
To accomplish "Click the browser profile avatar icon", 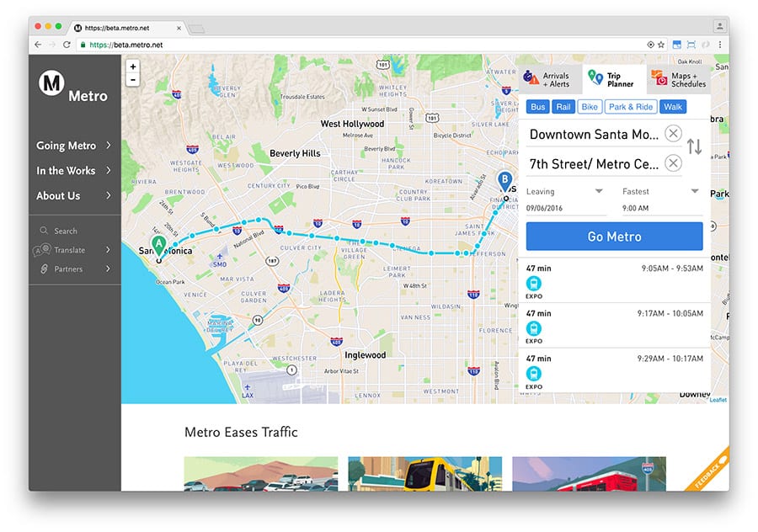I will 720,25.
